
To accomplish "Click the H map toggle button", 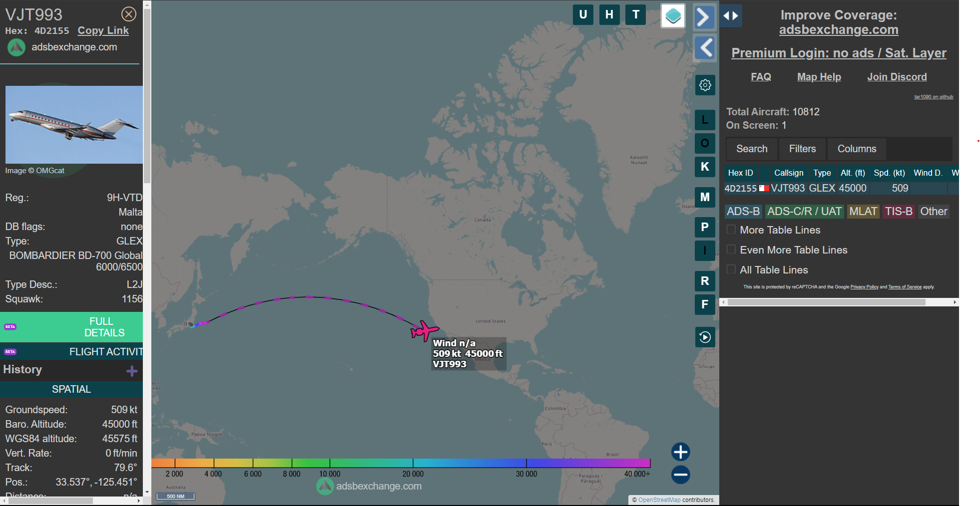I will click(x=609, y=14).
